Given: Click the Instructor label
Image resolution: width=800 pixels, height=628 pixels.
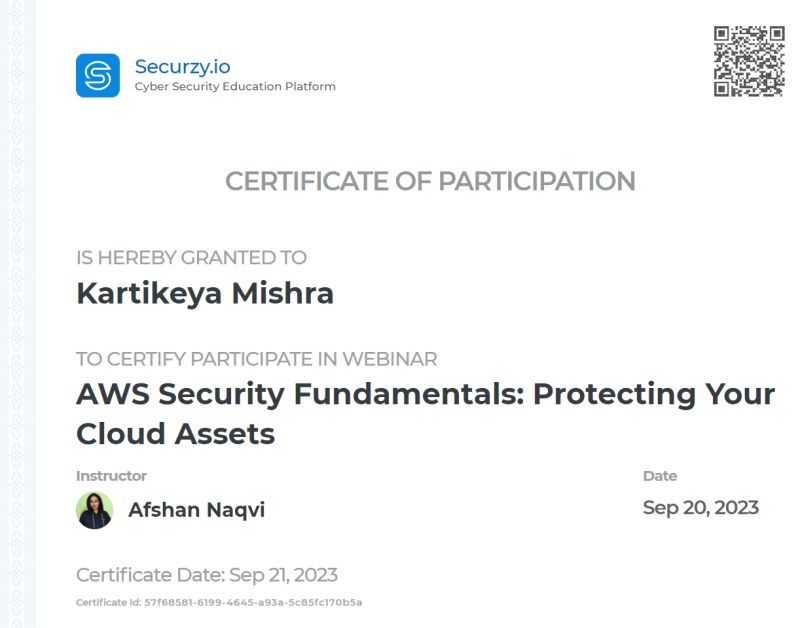Looking at the screenshot, I should pyautogui.click(x=111, y=476).
